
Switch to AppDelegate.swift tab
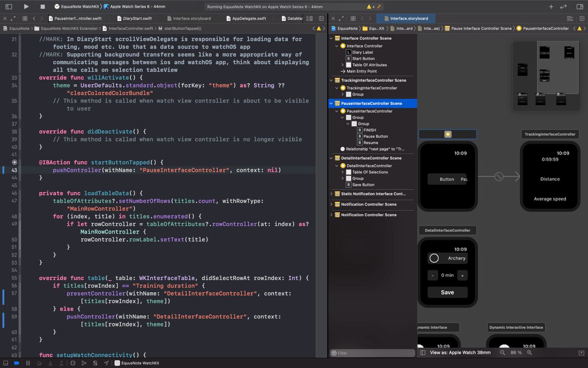(x=246, y=18)
